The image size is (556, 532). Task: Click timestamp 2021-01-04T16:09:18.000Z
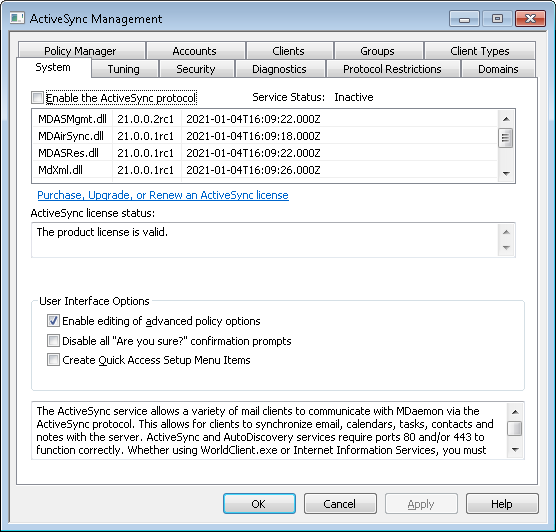(253, 136)
